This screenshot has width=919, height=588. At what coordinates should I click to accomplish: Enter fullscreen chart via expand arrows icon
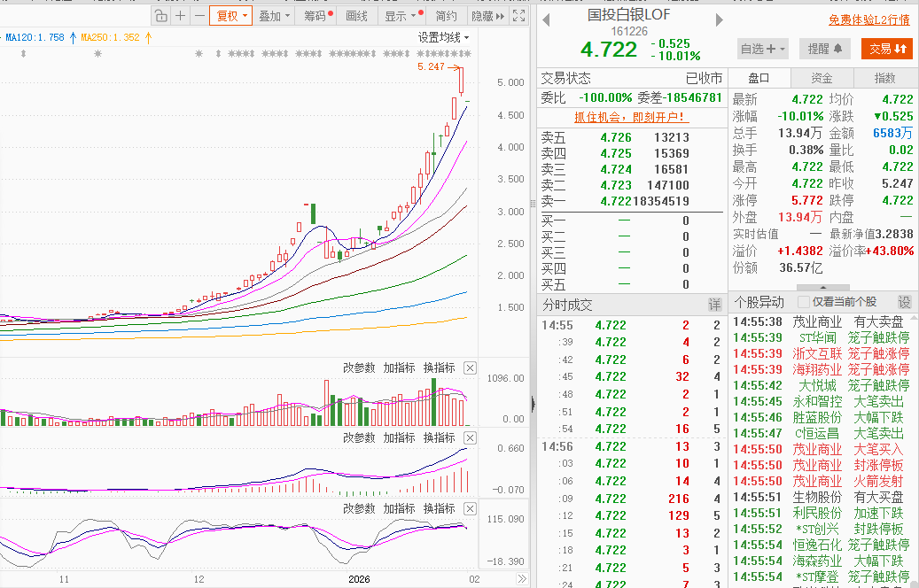519,16
